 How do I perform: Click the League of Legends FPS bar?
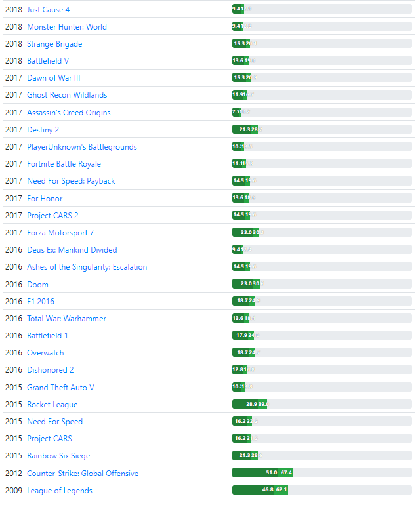click(x=322, y=489)
